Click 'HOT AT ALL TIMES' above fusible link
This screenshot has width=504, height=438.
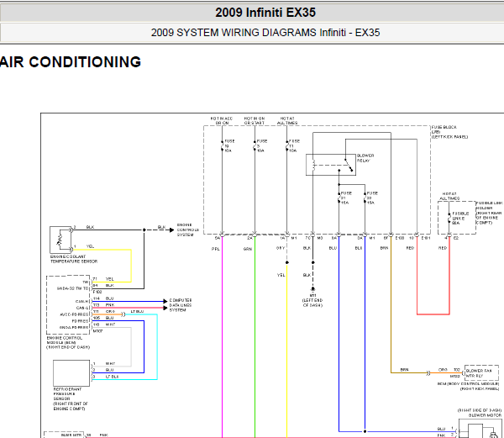click(449, 196)
